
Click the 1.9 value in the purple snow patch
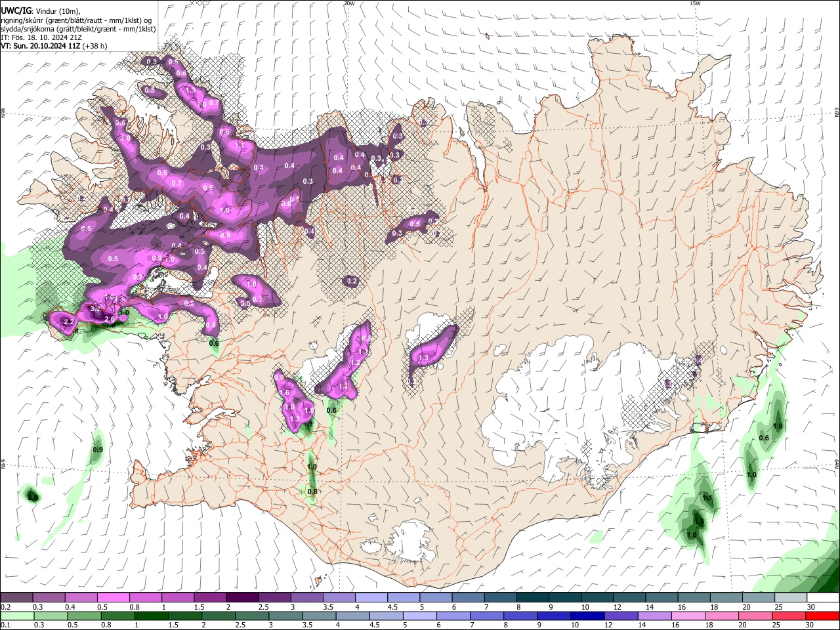tap(289, 408)
